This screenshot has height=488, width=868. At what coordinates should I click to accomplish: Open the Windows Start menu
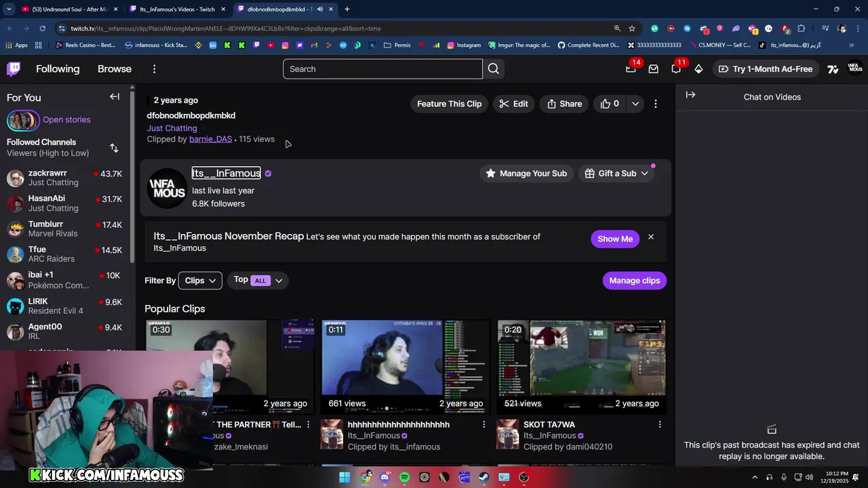[x=344, y=477]
